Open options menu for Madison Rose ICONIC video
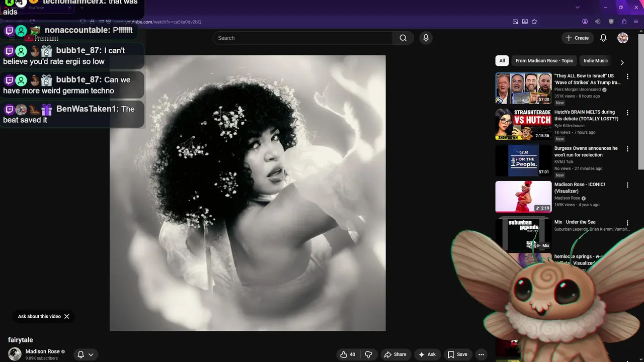Image resolution: width=644 pixels, height=362 pixels. pos(627,185)
